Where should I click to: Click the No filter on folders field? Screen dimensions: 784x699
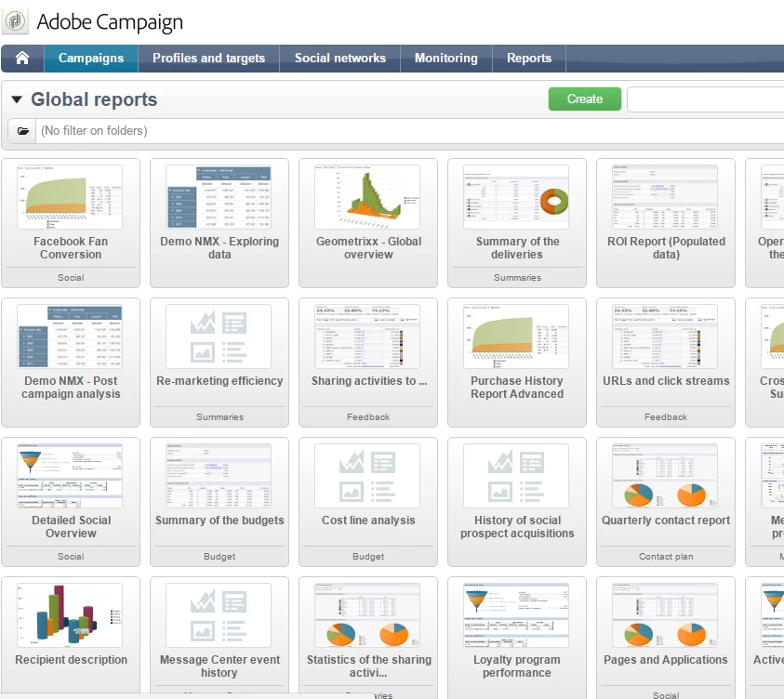[410, 131]
